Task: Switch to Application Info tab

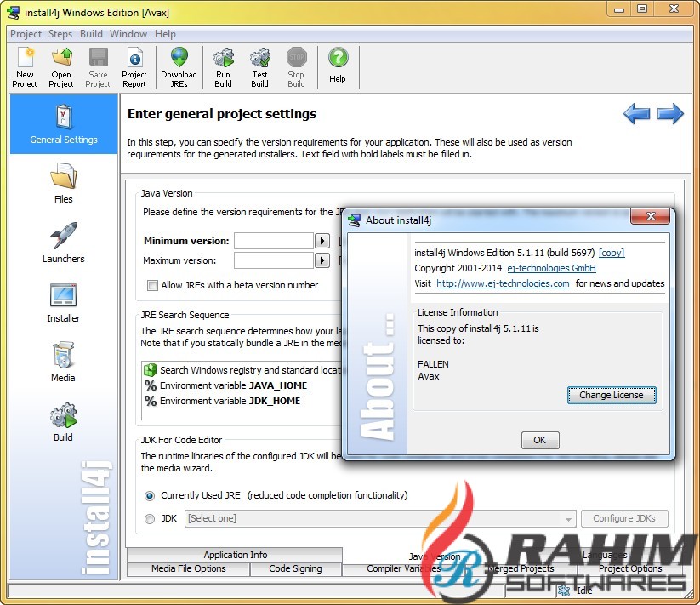Action: point(236,555)
